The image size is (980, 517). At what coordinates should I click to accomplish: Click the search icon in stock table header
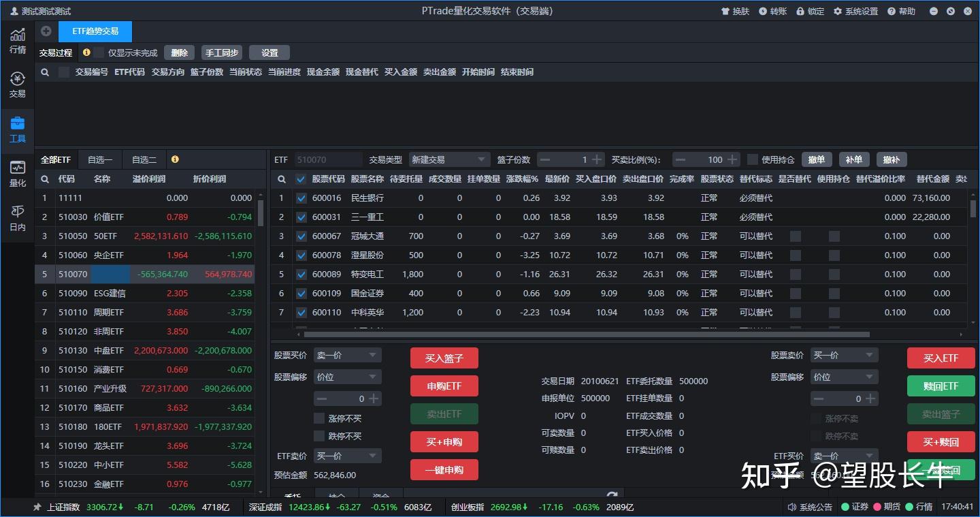[282, 179]
